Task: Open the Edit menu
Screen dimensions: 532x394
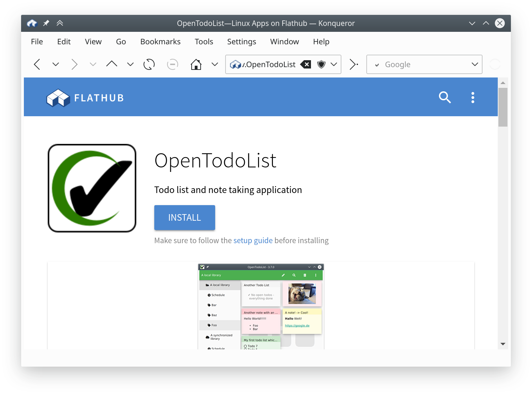Action: point(64,42)
